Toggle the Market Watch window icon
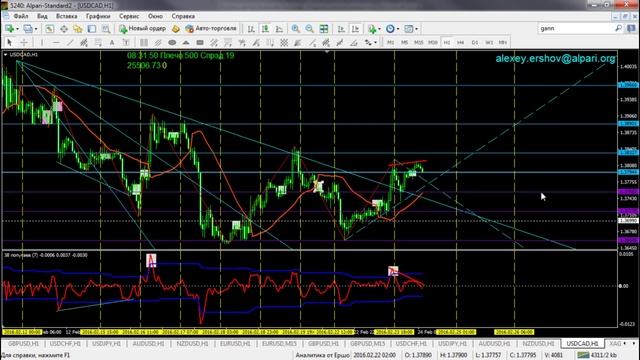The width and height of the screenshot is (640, 360). [x=49, y=29]
